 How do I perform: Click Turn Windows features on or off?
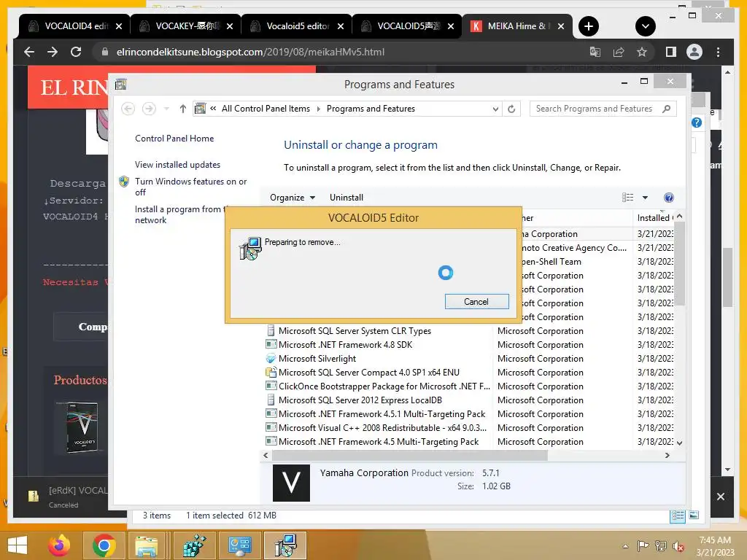click(190, 187)
